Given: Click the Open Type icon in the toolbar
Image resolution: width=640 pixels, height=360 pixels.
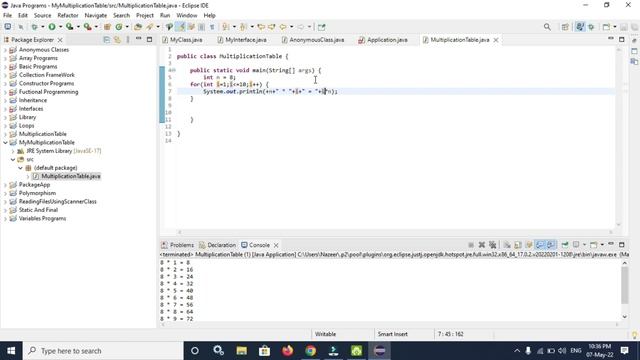Looking at the screenshot, I should point(138,27).
